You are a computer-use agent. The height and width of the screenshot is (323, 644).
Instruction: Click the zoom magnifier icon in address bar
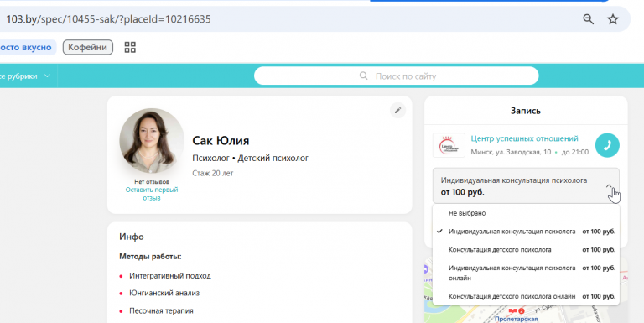pos(588,19)
